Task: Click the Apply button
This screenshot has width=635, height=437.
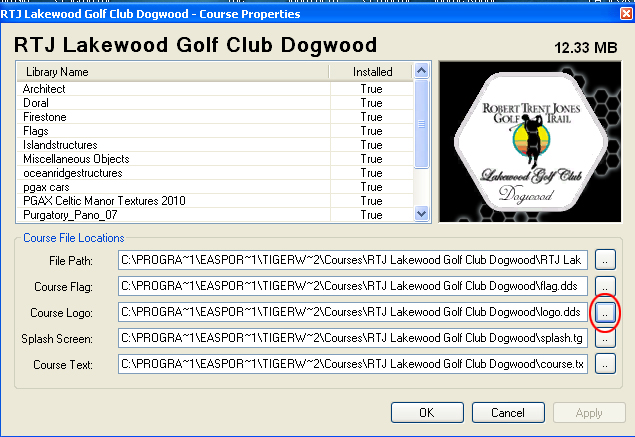Action: [x=589, y=413]
